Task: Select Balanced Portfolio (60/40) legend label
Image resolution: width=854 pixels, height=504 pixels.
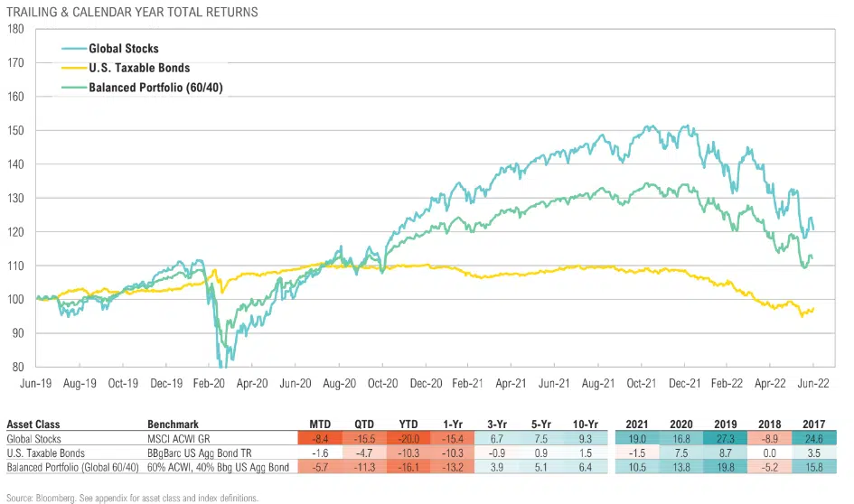Action: pos(151,88)
